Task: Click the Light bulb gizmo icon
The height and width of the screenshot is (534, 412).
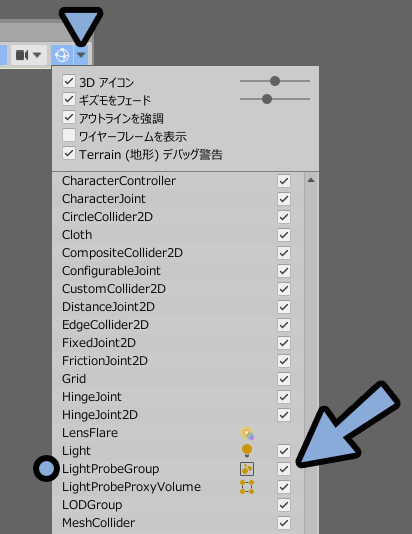Action: tap(247, 451)
